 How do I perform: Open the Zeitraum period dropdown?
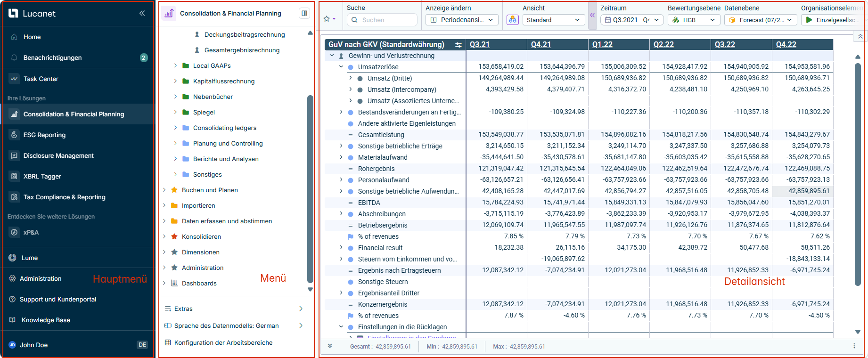pos(632,20)
